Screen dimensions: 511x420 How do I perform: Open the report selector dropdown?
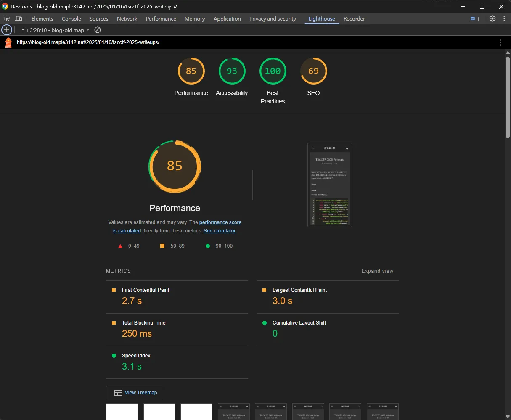pyautogui.click(x=55, y=30)
